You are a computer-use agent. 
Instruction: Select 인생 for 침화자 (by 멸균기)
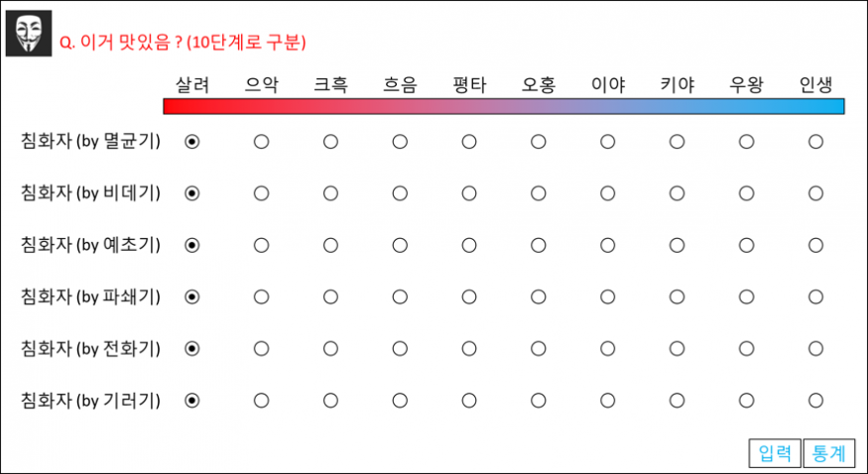815,142
